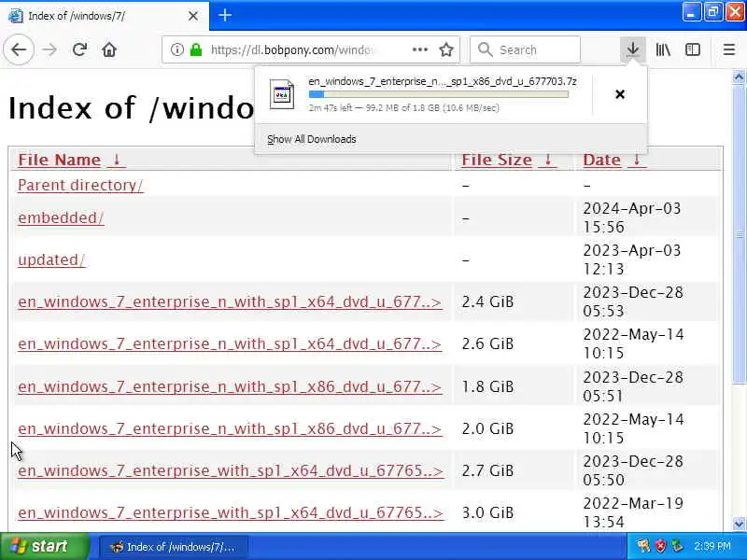Screen dimensions: 747x560
Task: Reload the current page
Action: [79, 49]
